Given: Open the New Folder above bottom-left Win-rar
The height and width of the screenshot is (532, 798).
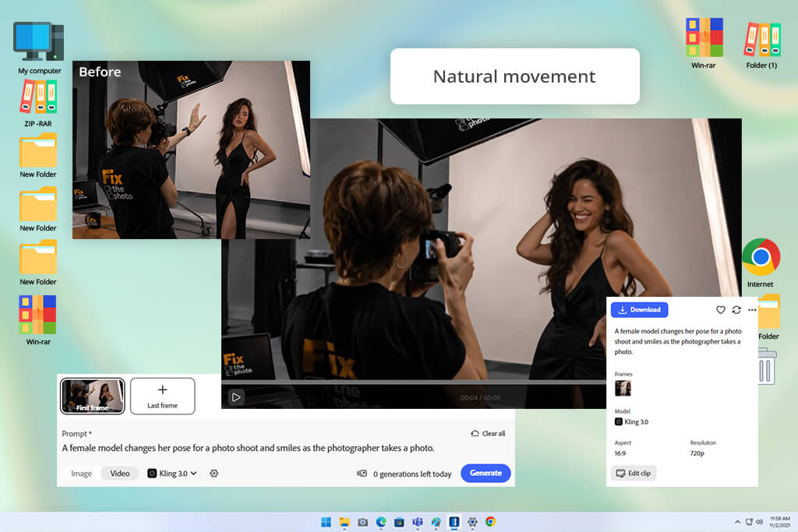Looking at the screenshot, I should coord(38,263).
